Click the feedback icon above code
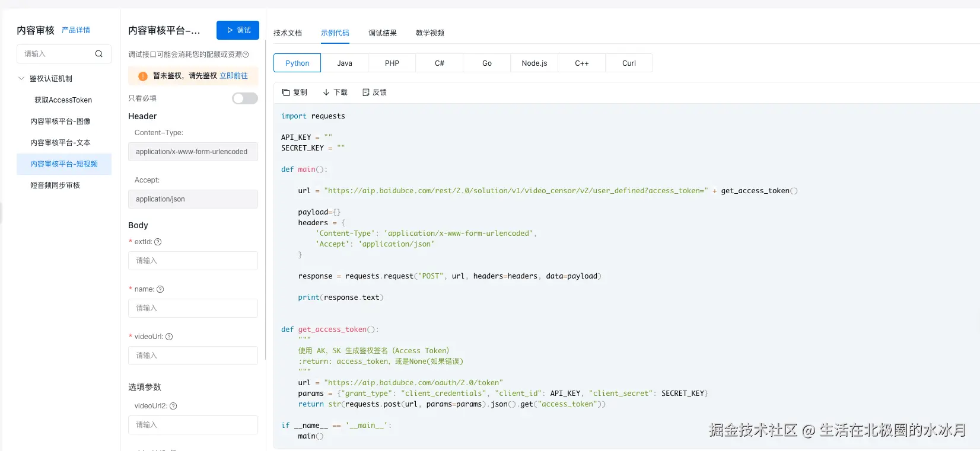980x451 pixels. [x=366, y=92]
